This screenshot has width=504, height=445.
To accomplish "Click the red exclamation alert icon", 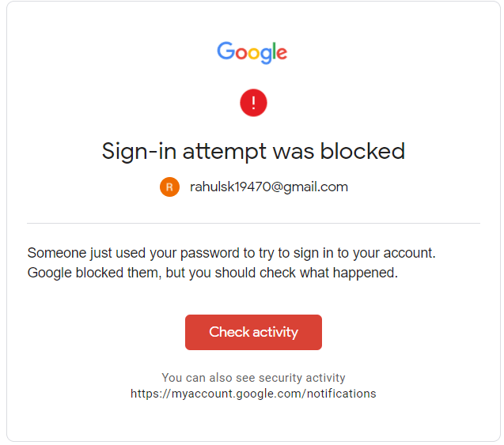I will tap(253, 103).
